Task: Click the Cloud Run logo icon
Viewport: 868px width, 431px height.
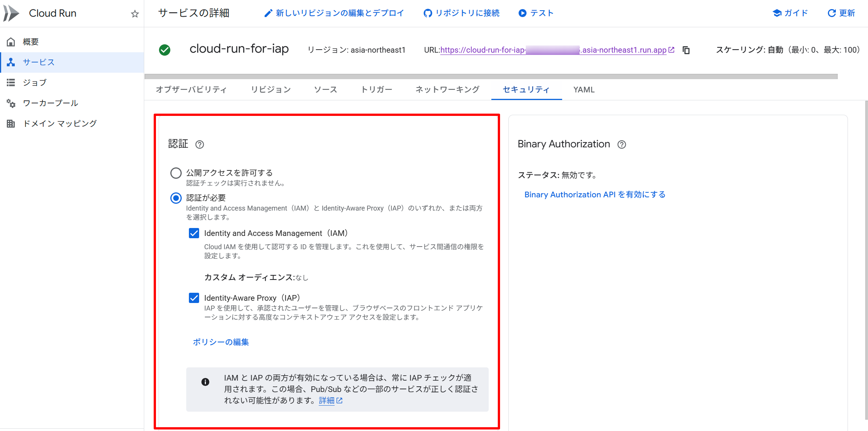Action: [x=11, y=12]
